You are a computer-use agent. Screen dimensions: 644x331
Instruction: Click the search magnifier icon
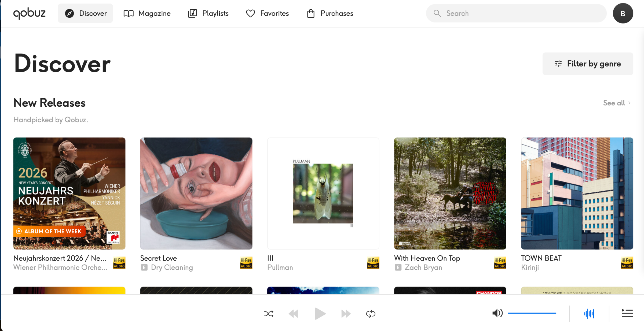(437, 13)
